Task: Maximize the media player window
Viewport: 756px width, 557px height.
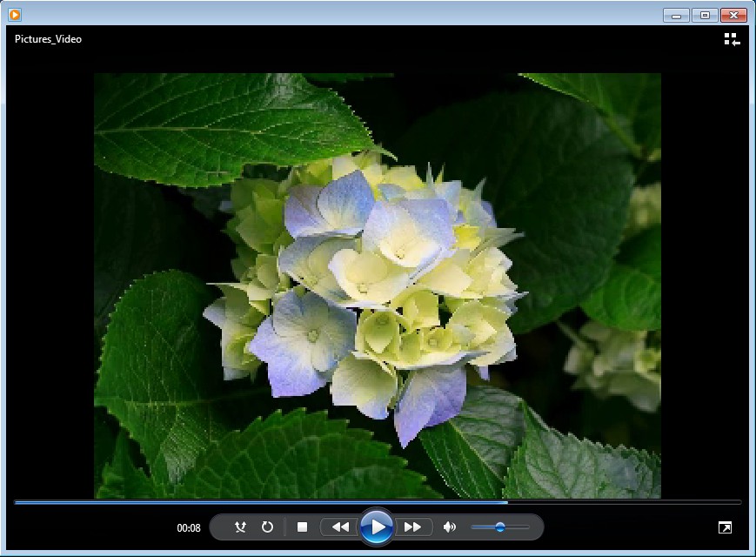Action: pyautogui.click(x=705, y=16)
